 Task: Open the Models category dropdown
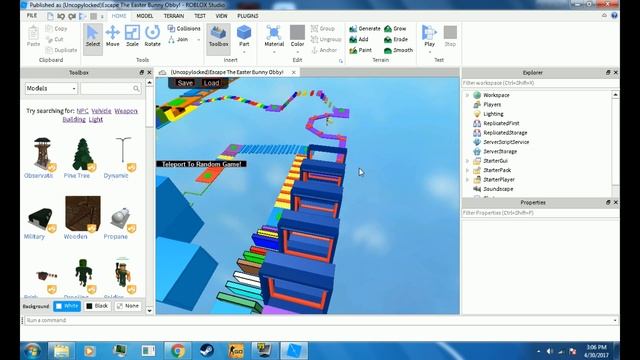coord(51,89)
